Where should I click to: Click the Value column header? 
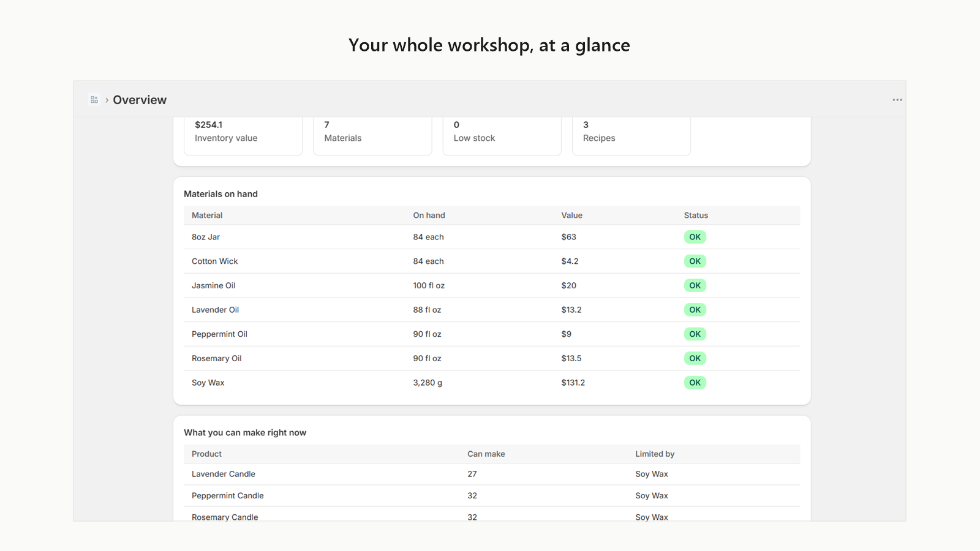pyautogui.click(x=571, y=216)
